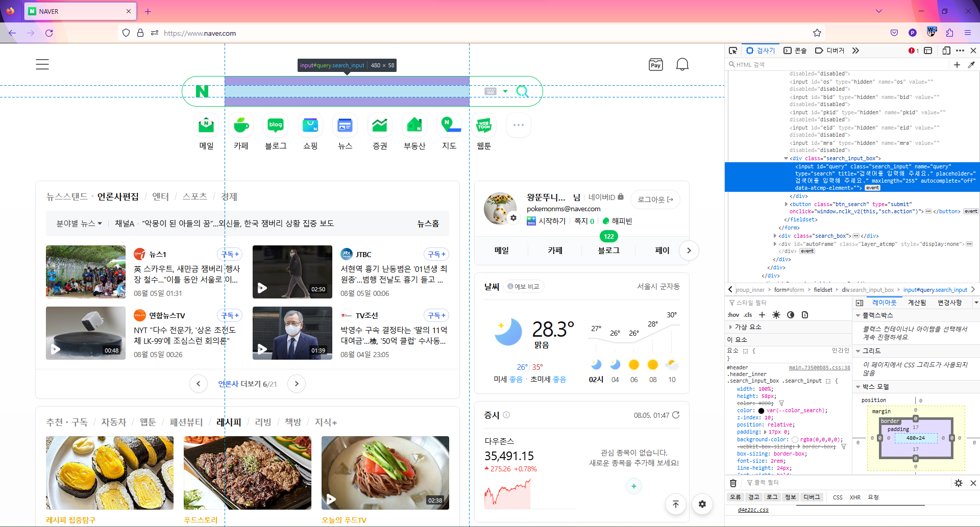980x527 pixels.
Task: Add a new node with plus icon
Action: click(957, 65)
